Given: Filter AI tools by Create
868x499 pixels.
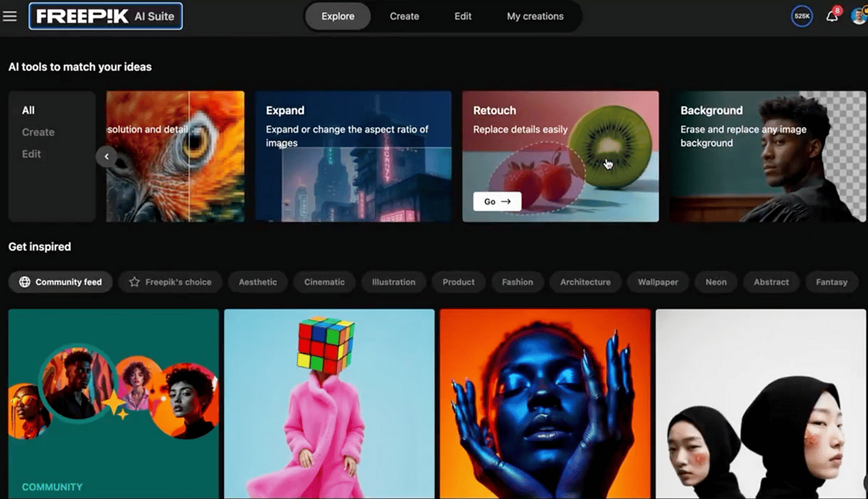Looking at the screenshot, I should 38,132.
